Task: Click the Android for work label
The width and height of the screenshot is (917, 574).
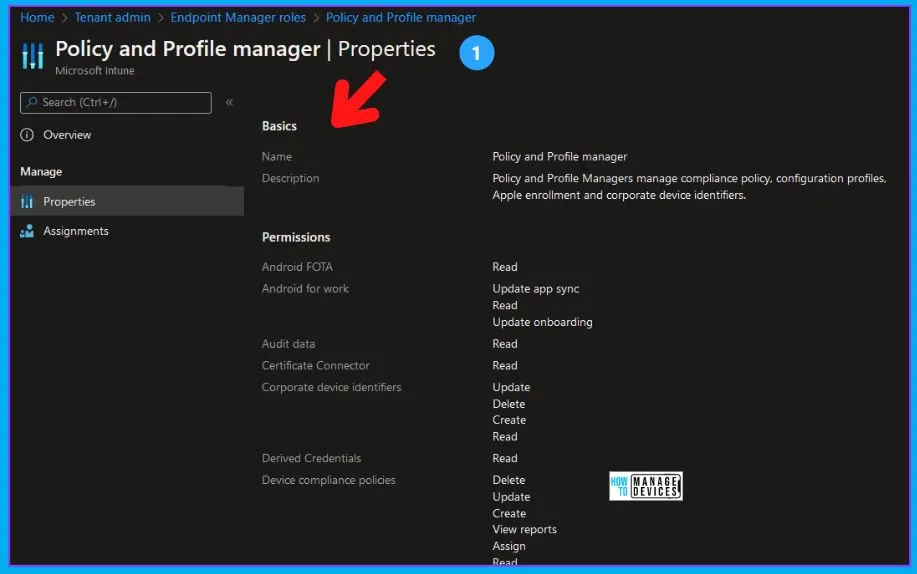Action: (x=305, y=288)
